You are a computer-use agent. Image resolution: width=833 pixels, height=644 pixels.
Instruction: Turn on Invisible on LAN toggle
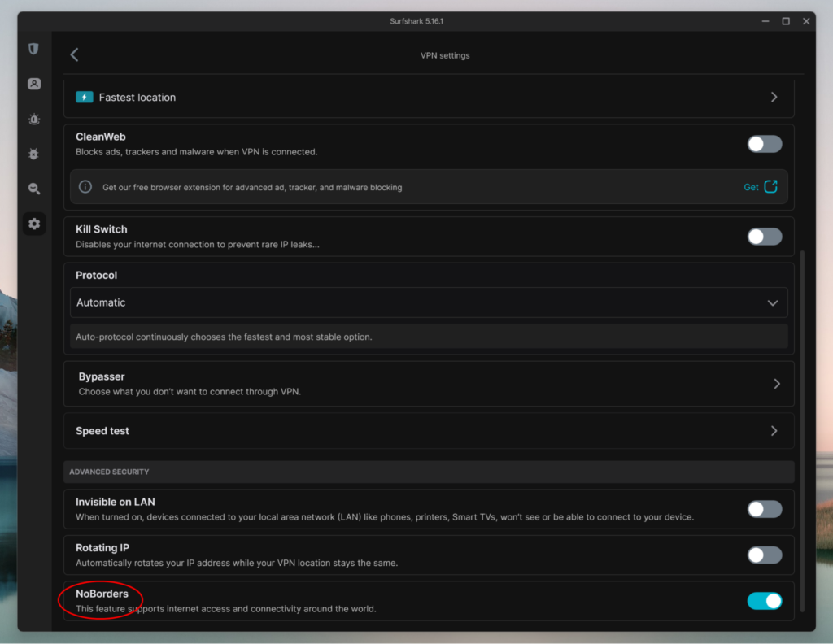(765, 509)
